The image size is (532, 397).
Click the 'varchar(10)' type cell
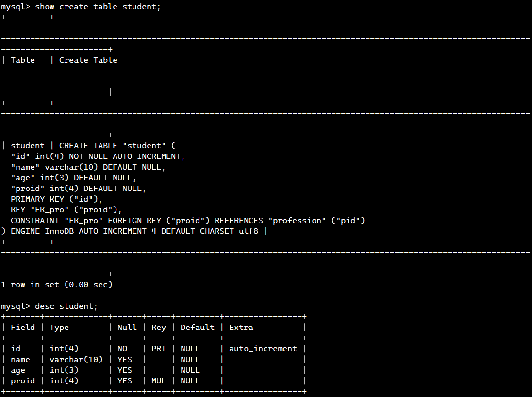pyautogui.click(x=76, y=359)
